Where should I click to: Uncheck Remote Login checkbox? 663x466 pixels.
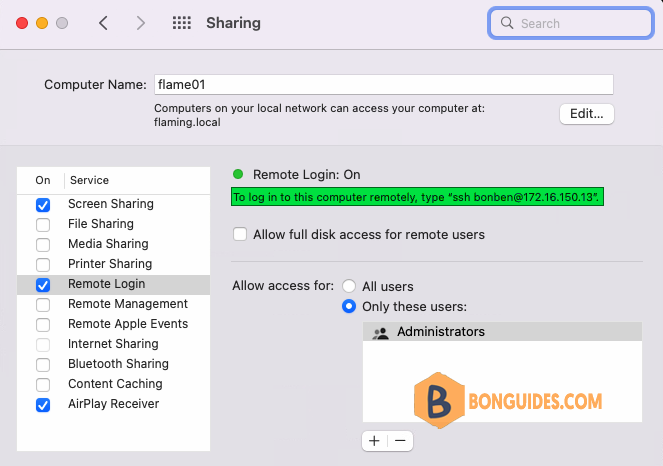coord(43,285)
